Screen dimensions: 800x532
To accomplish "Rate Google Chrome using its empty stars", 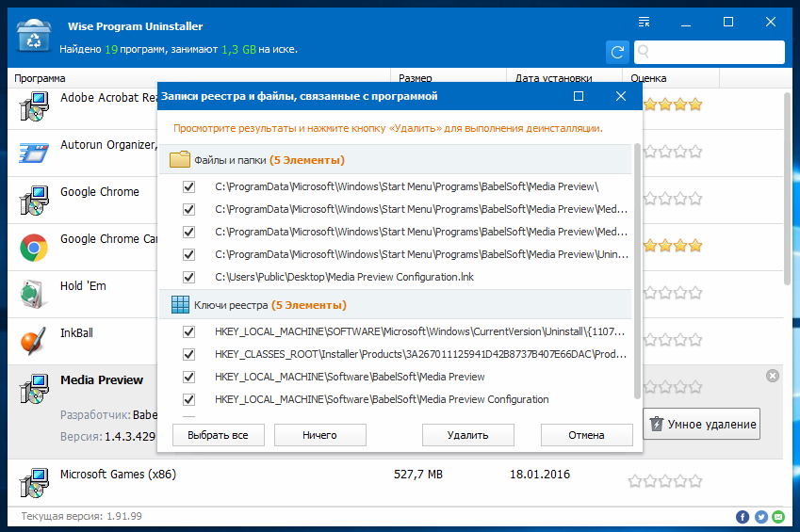I will click(x=673, y=199).
